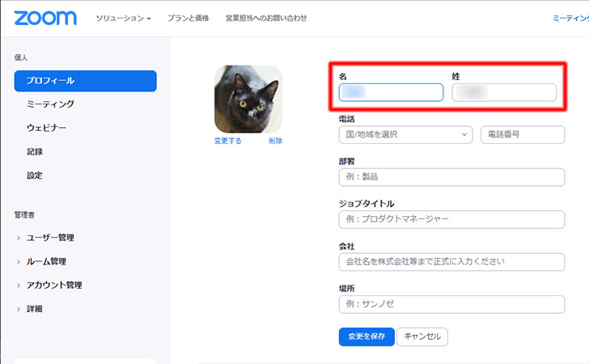Focus the 姓 input field

504,92
